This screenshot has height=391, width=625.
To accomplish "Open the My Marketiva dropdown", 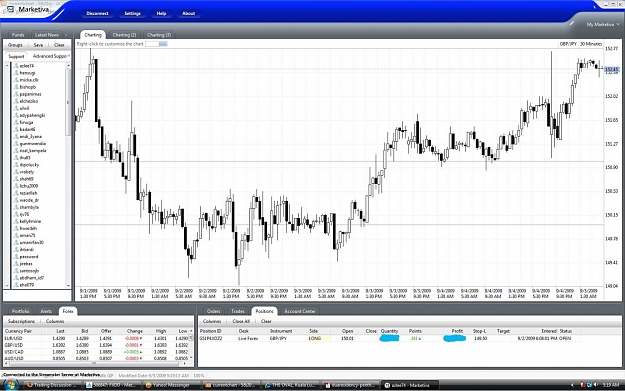I will tap(603, 24).
